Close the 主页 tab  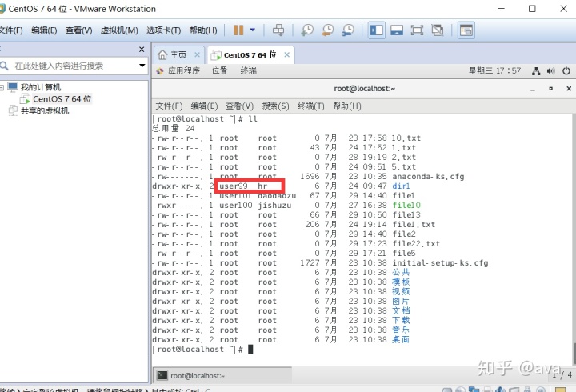[x=198, y=54]
